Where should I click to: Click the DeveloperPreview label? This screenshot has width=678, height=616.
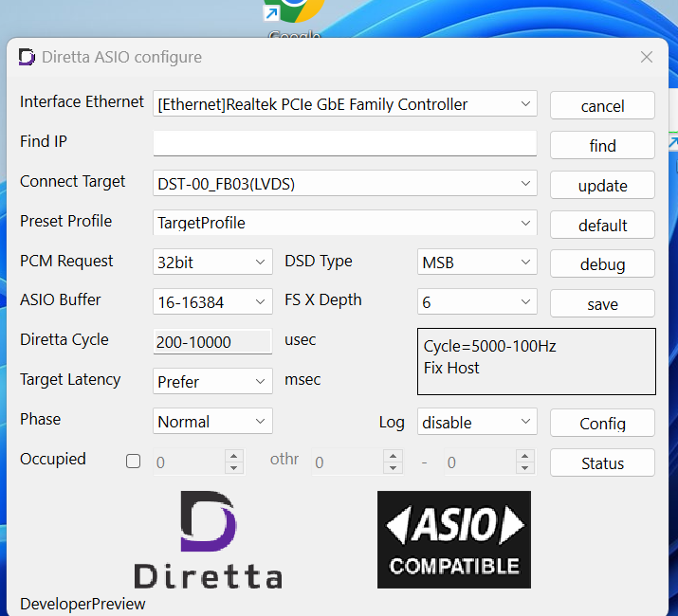pos(82,604)
